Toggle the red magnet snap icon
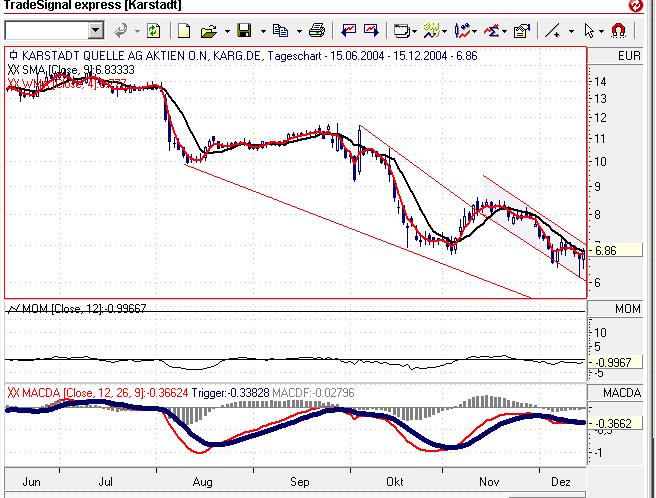This screenshot has height=498, width=656. [618, 31]
